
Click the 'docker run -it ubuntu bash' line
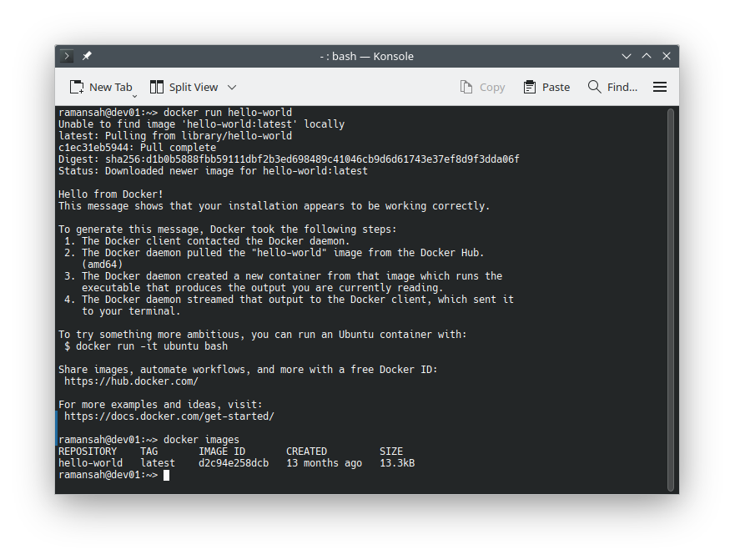point(146,346)
